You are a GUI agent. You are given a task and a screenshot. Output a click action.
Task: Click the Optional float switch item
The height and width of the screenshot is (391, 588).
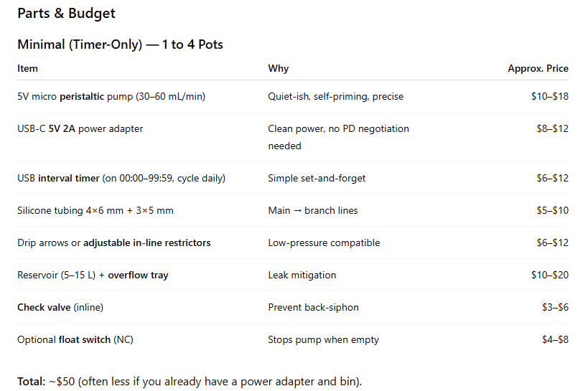coord(75,339)
